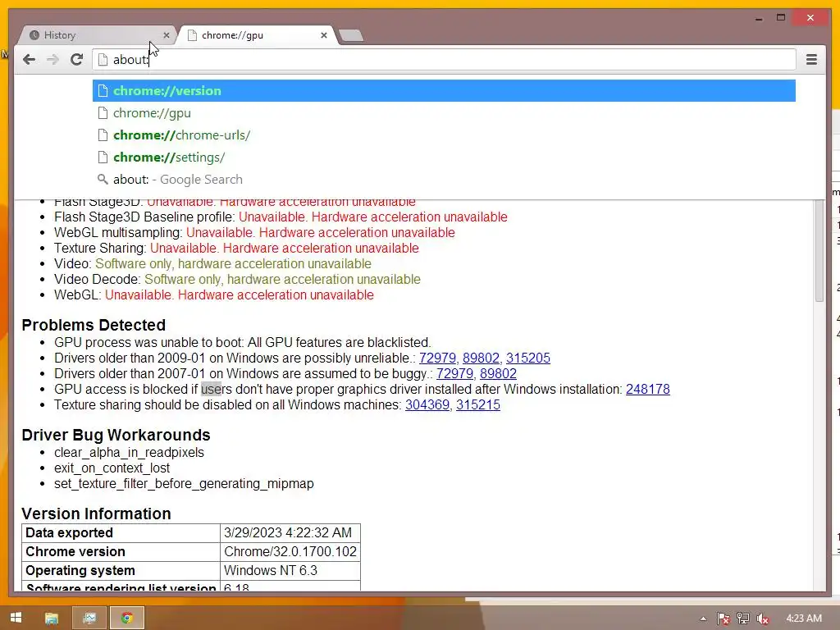The image size is (840, 630).
Task: Open bug link 315205
Action: (x=527, y=358)
